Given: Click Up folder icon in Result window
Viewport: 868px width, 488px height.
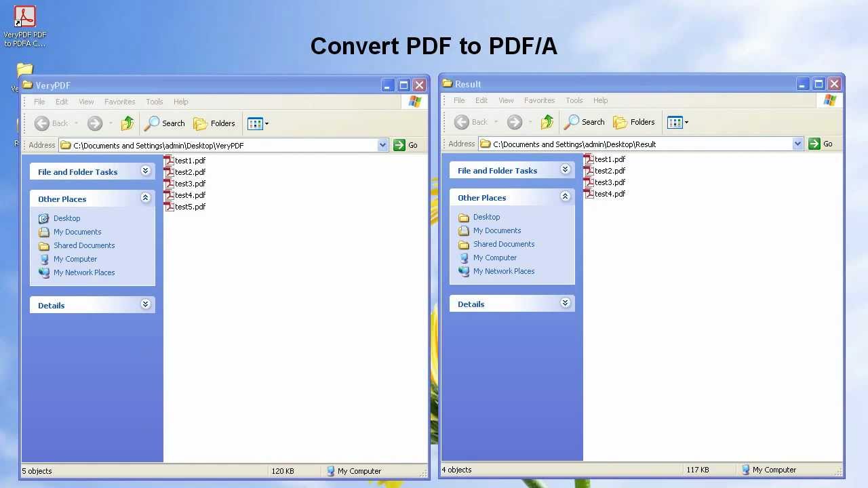Looking at the screenshot, I should 547,122.
